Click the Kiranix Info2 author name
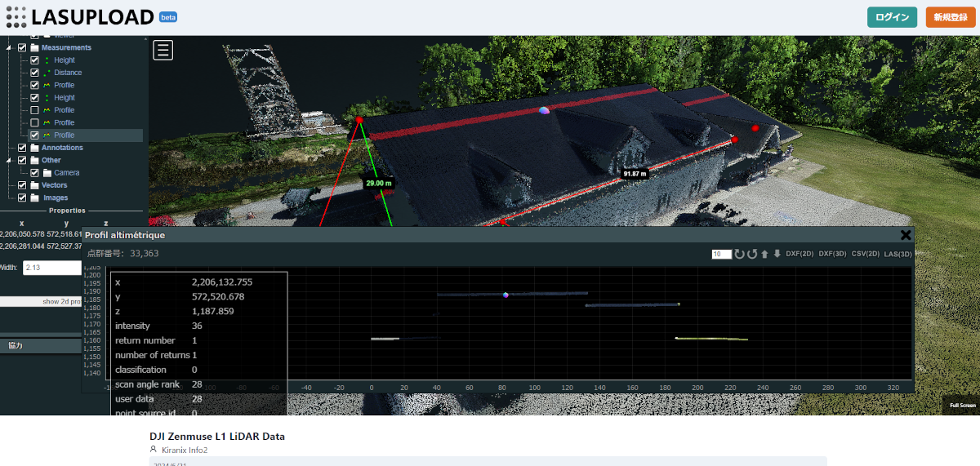Viewport: 980px width, 466px height. pos(185,450)
